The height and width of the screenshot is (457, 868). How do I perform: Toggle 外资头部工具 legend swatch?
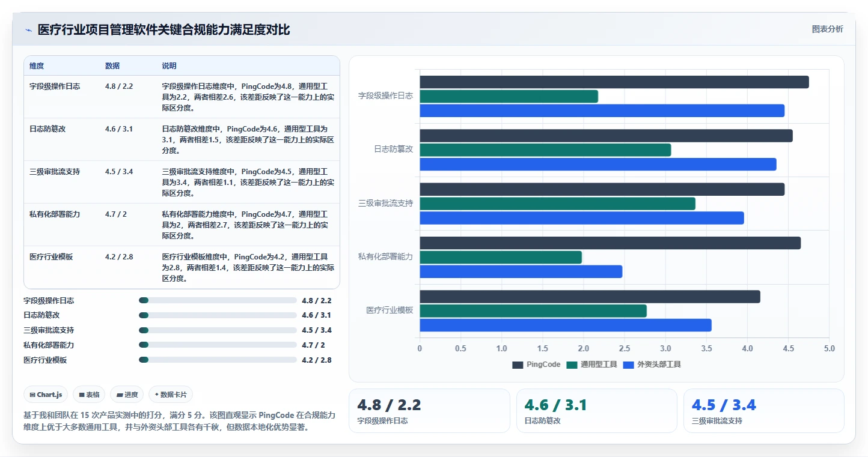point(629,365)
